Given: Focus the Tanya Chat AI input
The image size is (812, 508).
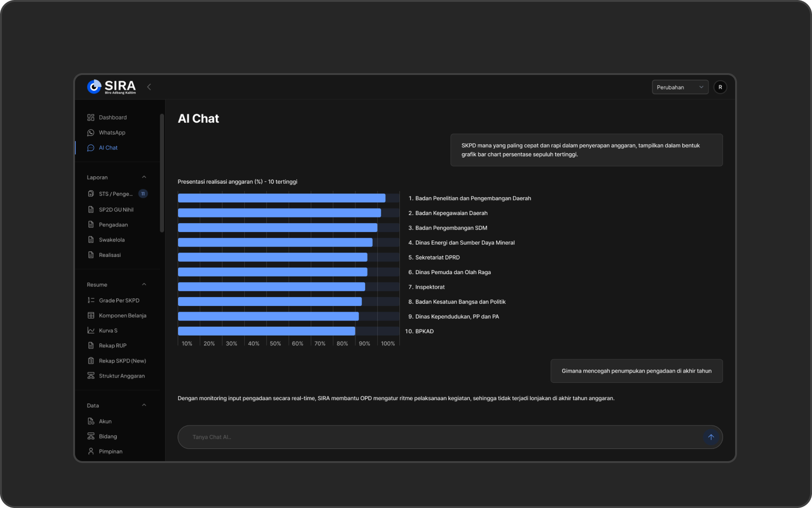Looking at the screenshot, I should point(441,437).
